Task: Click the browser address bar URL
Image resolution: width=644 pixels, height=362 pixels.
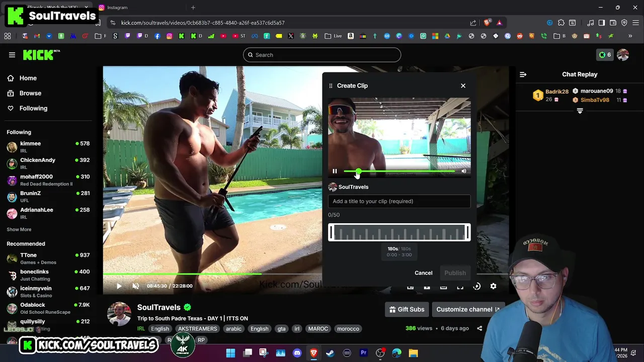Action: (203, 23)
